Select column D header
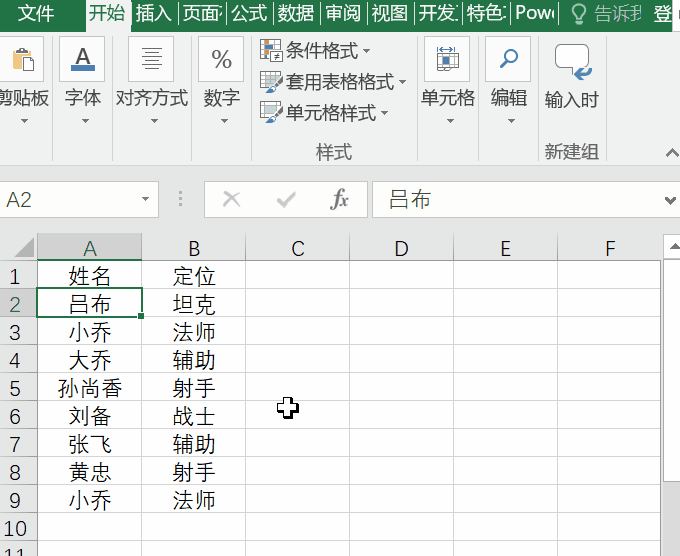This screenshot has height=556, width=680. [x=401, y=249]
